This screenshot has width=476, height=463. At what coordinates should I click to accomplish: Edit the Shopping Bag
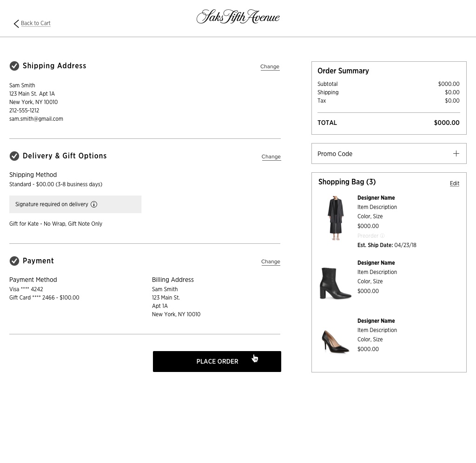[455, 183]
